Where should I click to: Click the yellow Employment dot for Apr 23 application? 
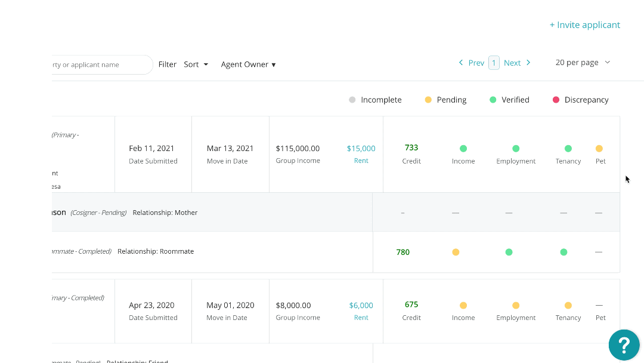pyautogui.click(x=516, y=305)
